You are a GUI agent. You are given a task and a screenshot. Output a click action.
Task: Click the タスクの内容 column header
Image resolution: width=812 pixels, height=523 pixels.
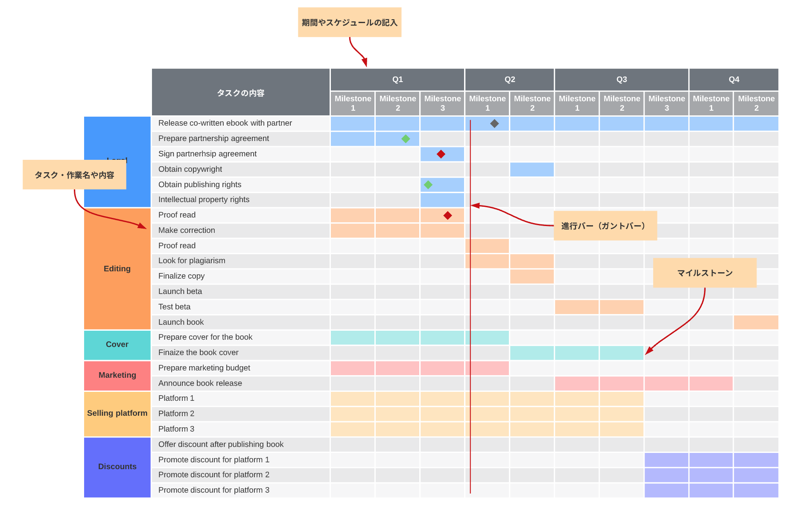[240, 92]
